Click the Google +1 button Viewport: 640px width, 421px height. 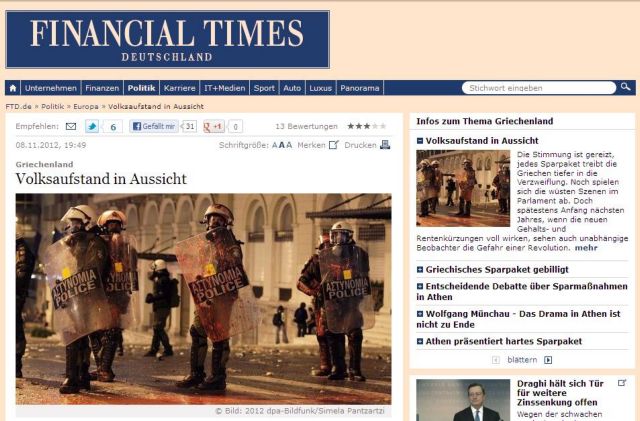tap(213, 127)
